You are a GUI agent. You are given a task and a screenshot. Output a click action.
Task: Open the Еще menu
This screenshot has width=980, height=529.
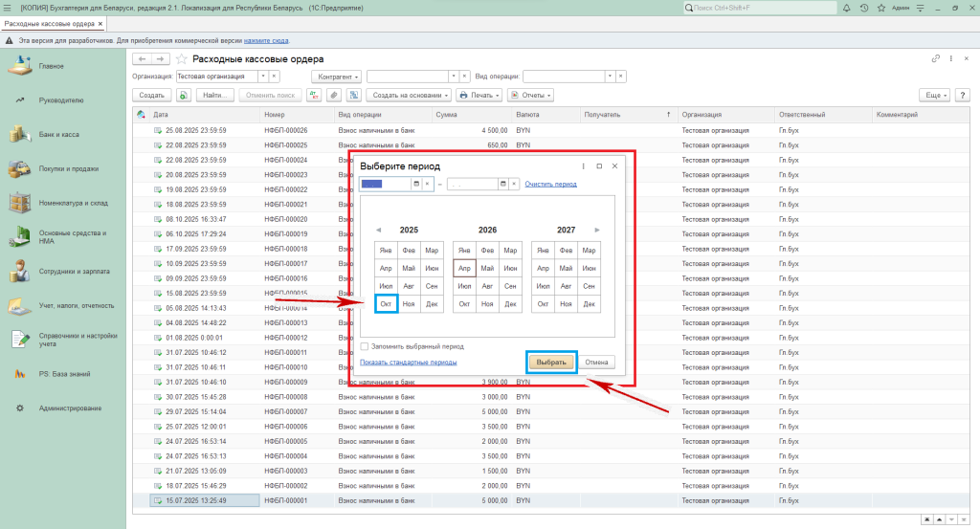click(934, 96)
